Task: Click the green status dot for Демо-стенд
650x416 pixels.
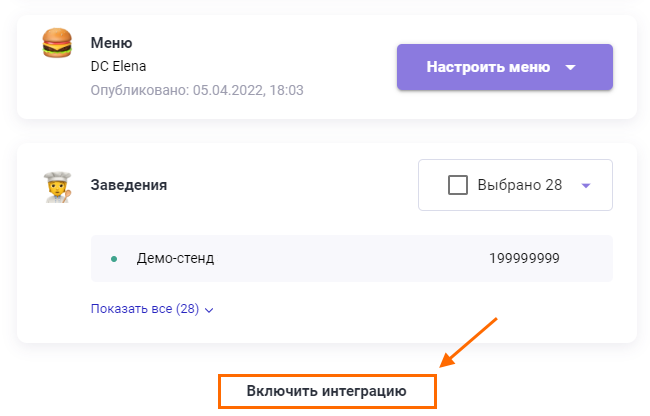Action: [113, 259]
